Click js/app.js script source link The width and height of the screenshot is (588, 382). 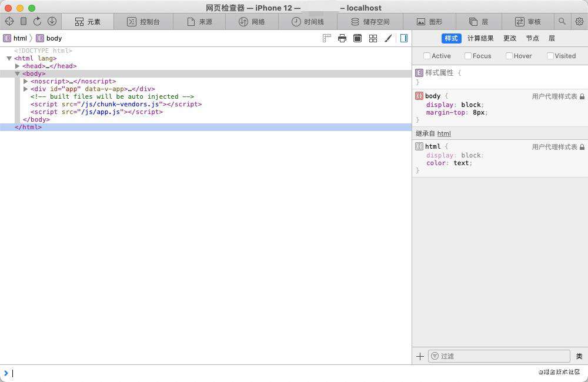tap(101, 112)
